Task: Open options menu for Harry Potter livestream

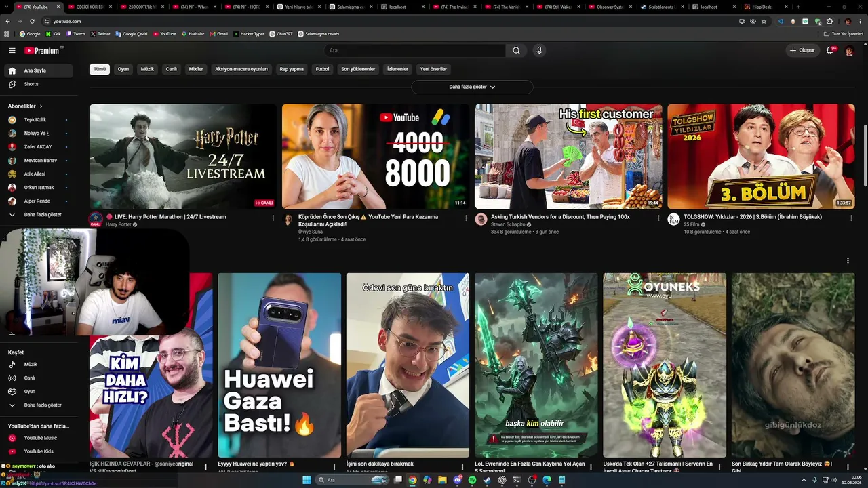Action: [x=273, y=218]
